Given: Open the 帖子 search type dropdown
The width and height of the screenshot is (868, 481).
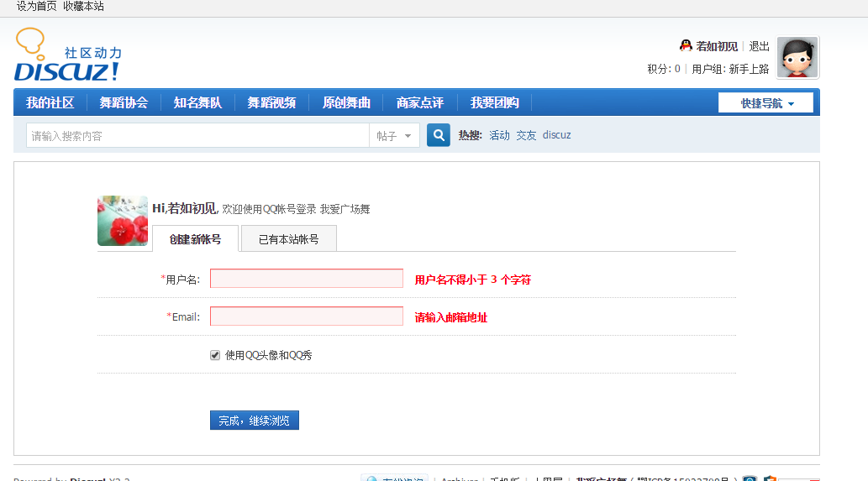Looking at the screenshot, I should (394, 135).
